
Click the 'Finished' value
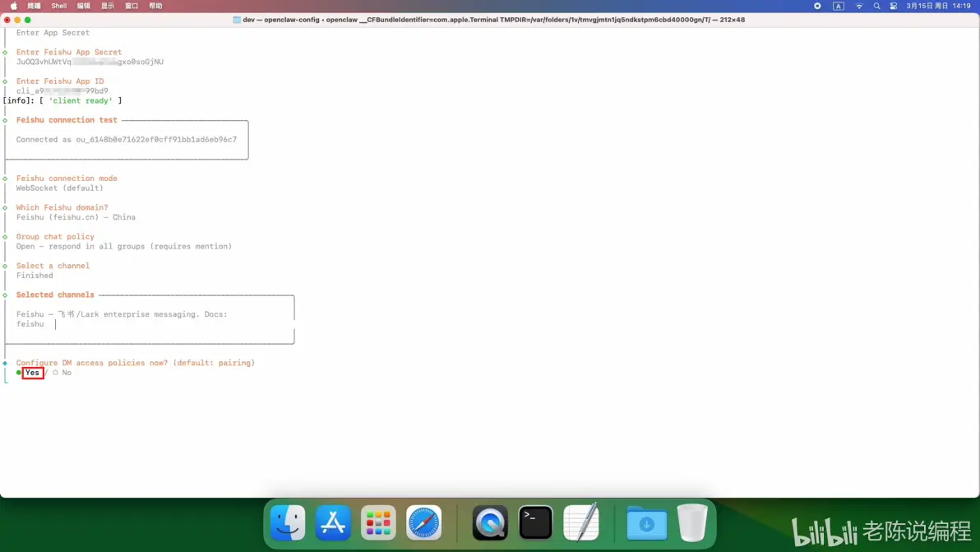(35, 276)
